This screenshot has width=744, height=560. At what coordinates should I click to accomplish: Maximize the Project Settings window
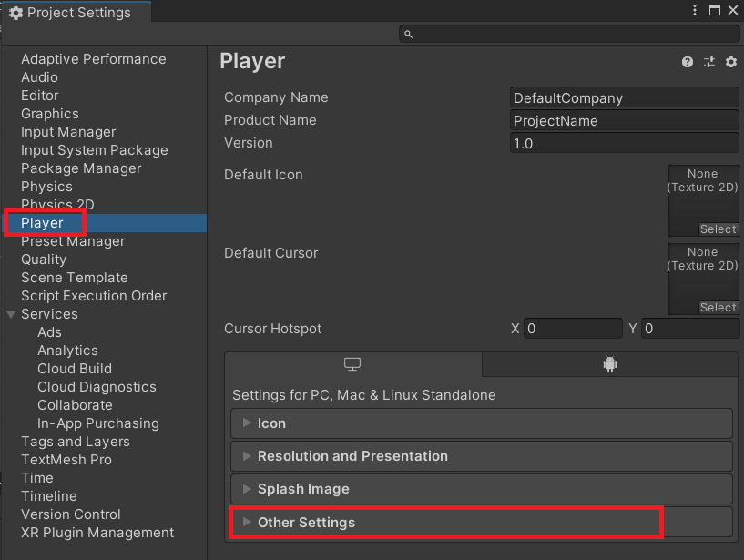tap(715, 10)
